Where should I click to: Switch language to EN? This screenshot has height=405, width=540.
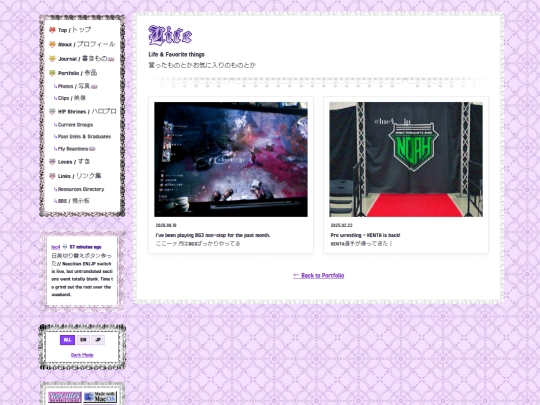pyautogui.click(x=83, y=340)
